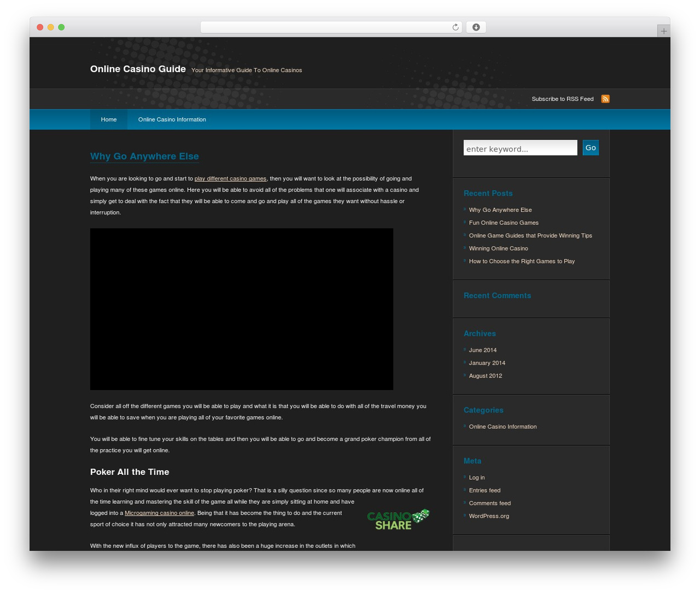Click the black embedded video area
This screenshot has height=593, width=700.
pos(242,309)
